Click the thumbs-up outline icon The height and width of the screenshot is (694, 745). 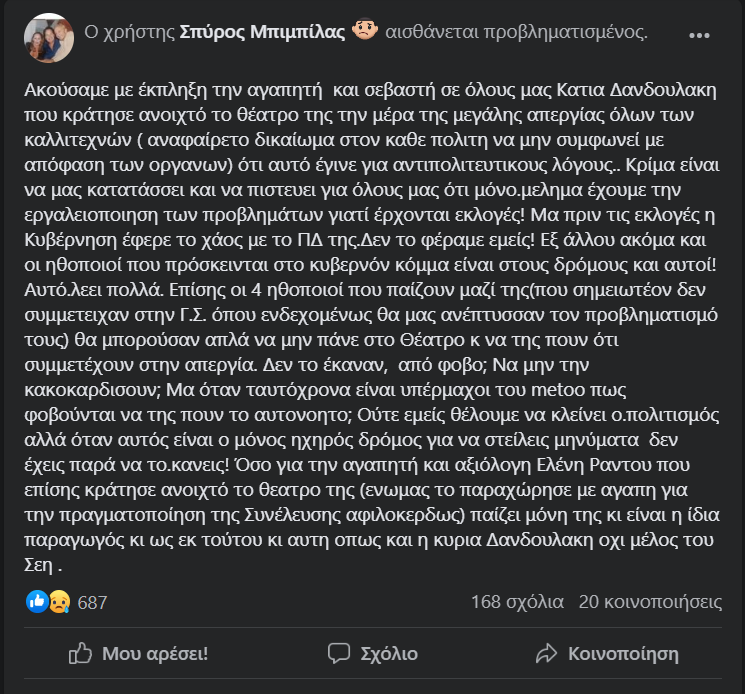point(80,654)
